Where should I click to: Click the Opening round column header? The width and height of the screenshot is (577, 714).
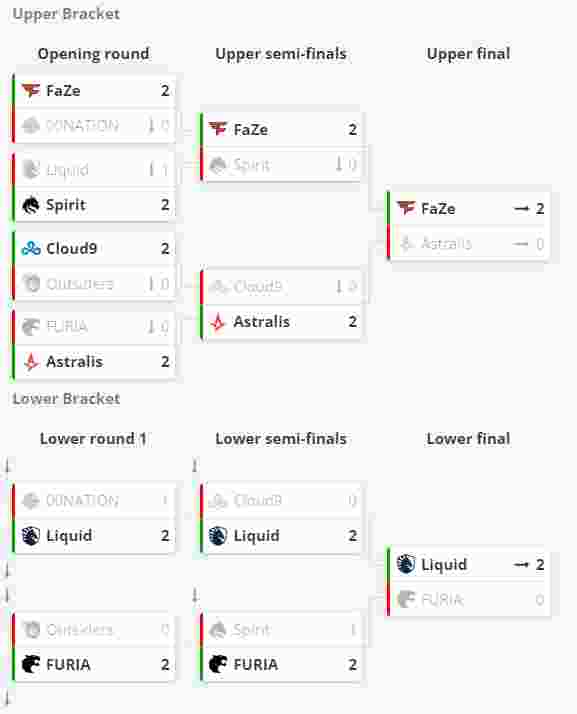[93, 54]
